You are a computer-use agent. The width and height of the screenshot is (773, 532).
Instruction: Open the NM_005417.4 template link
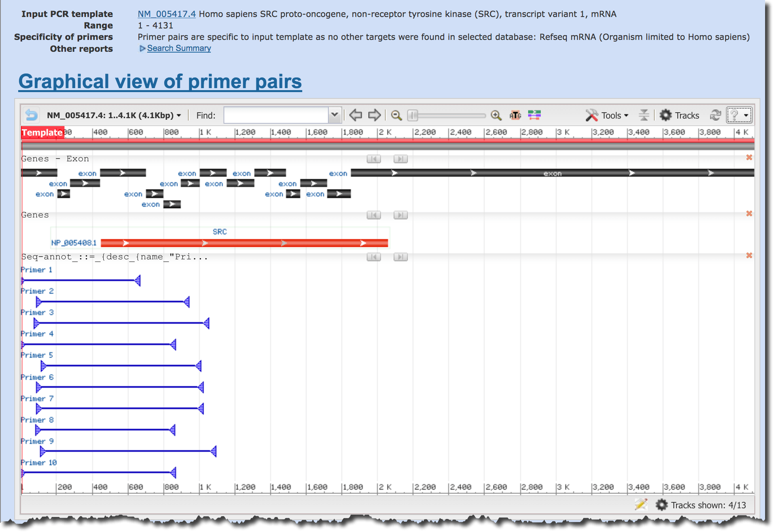(167, 14)
